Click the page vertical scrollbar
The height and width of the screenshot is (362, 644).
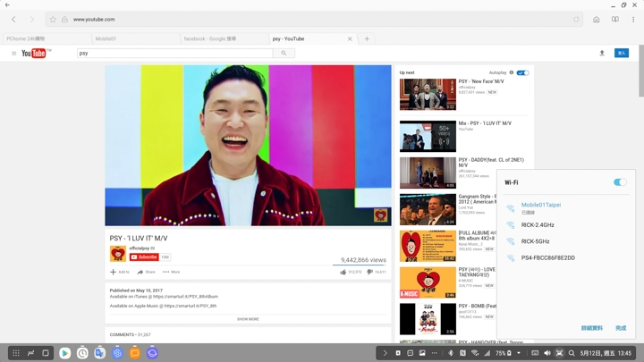pyautogui.click(x=641, y=71)
